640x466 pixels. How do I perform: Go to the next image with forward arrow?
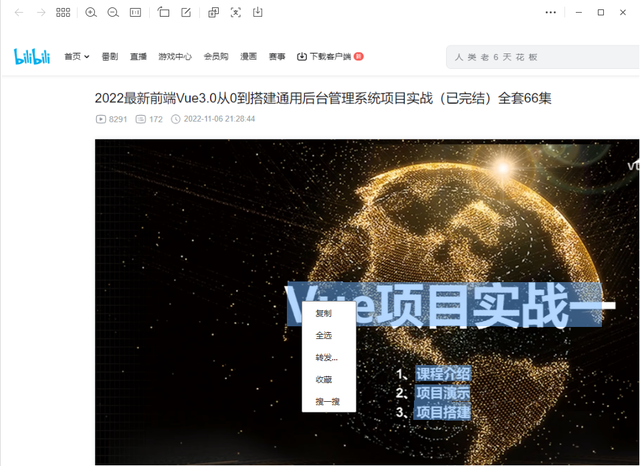(41, 13)
